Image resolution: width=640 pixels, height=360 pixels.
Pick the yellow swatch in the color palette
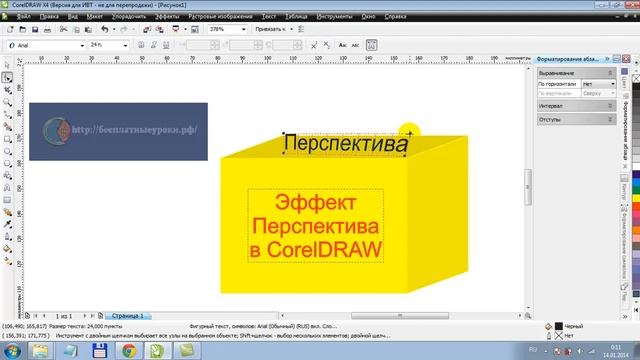(636, 199)
